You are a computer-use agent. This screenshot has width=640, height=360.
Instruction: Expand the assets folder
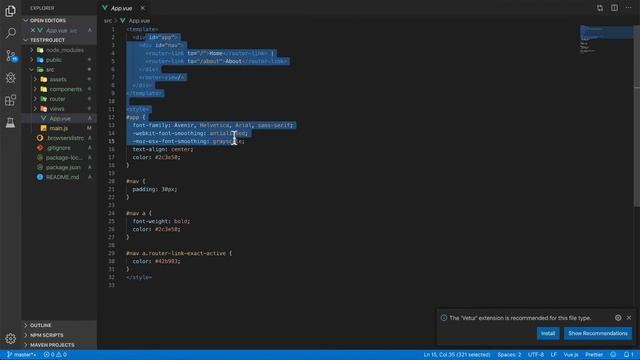coord(59,79)
